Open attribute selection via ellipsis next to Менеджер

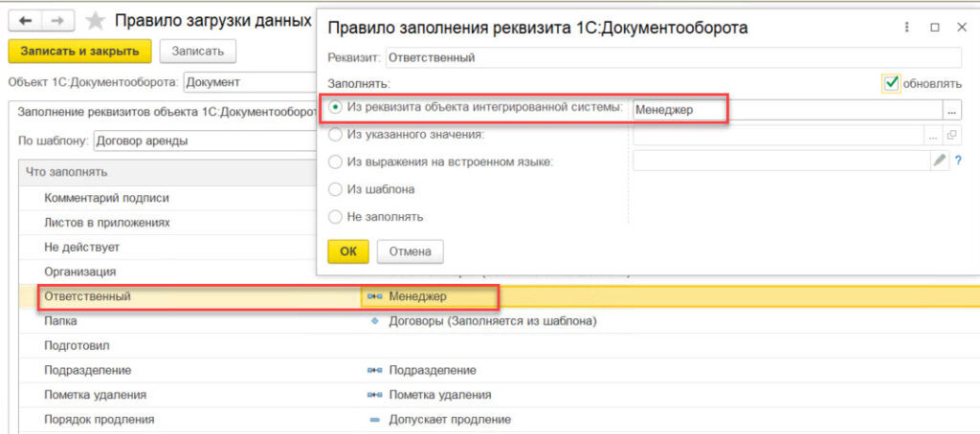[x=951, y=110]
